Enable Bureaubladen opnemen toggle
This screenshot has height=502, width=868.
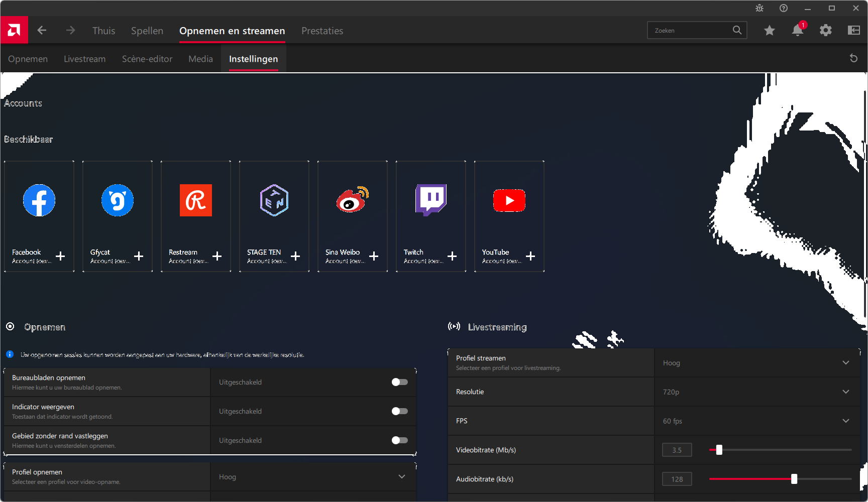coord(400,382)
